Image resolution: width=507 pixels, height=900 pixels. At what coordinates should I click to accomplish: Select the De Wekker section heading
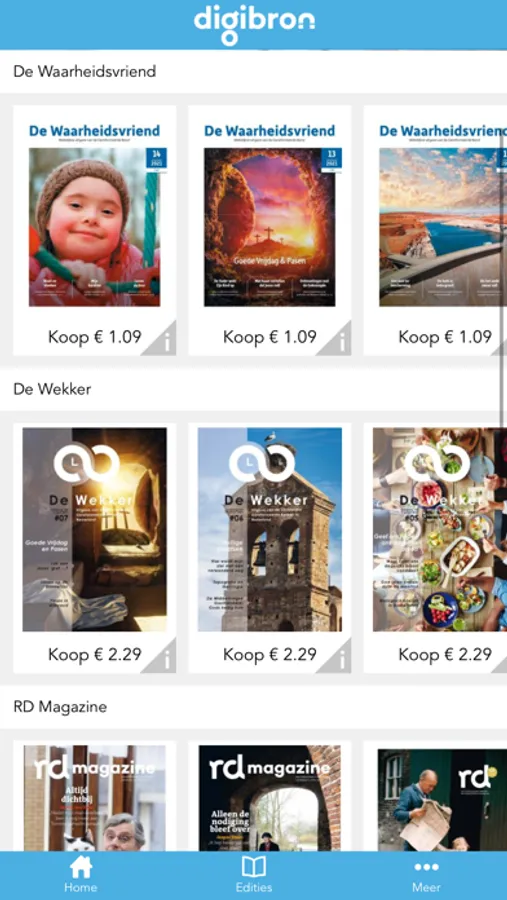click(x=52, y=389)
